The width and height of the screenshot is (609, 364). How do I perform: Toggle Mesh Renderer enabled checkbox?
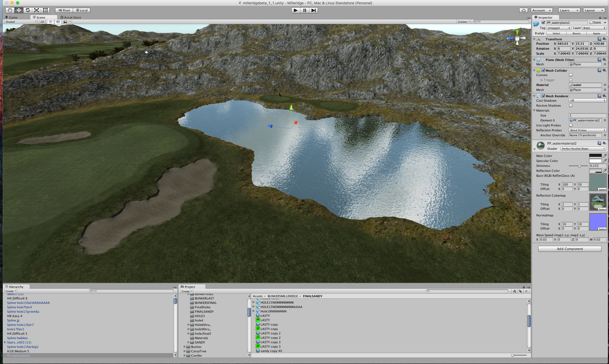[x=543, y=96]
